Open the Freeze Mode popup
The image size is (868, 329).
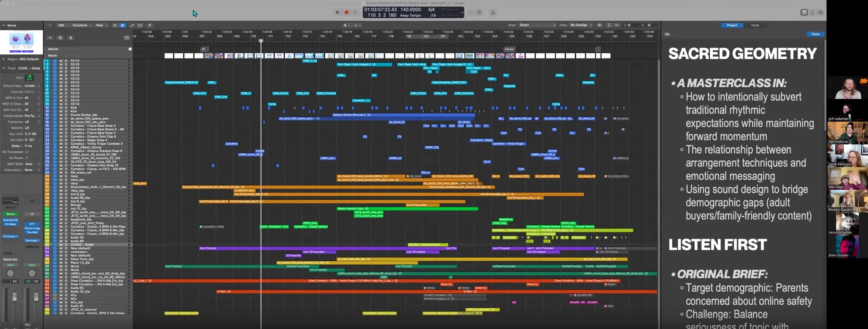(32, 116)
